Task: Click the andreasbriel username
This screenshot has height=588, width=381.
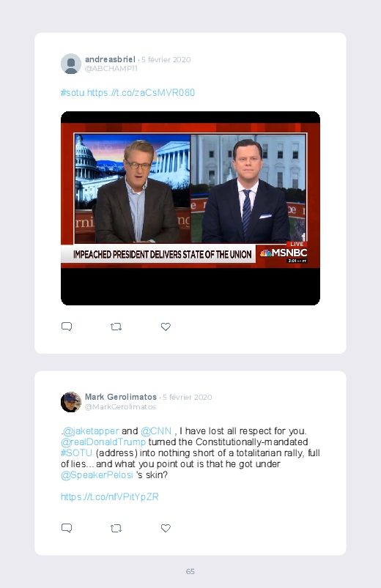Action: pos(110,59)
